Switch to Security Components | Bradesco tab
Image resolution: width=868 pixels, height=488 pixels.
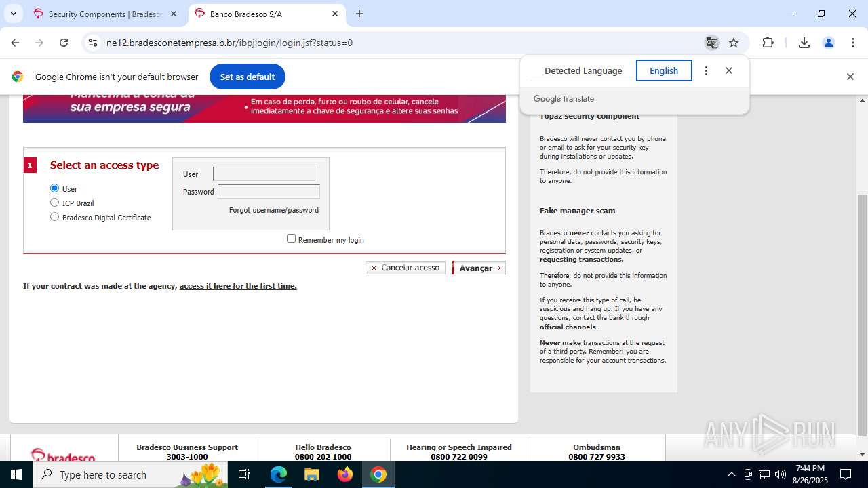point(105,14)
